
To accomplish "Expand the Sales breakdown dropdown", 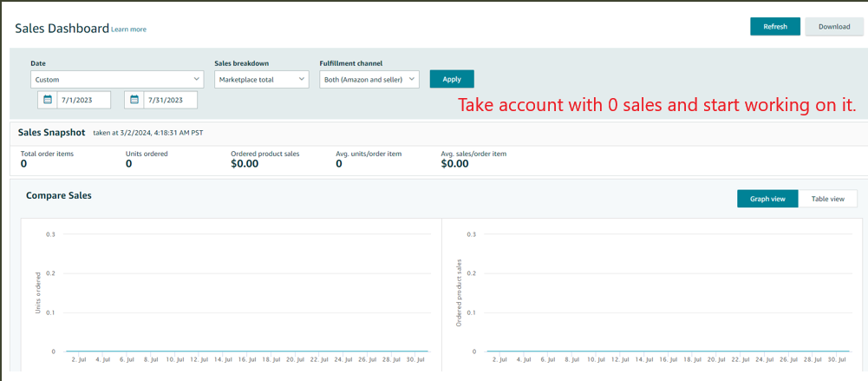I will tap(261, 80).
